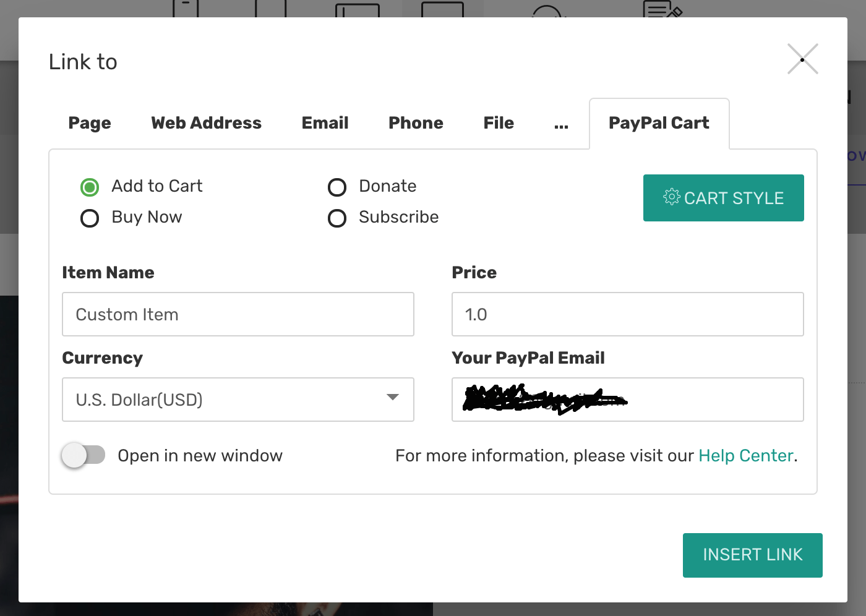Click the gear icon on Cart Style
Image resolution: width=866 pixels, height=616 pixels.
coord(672,197)
